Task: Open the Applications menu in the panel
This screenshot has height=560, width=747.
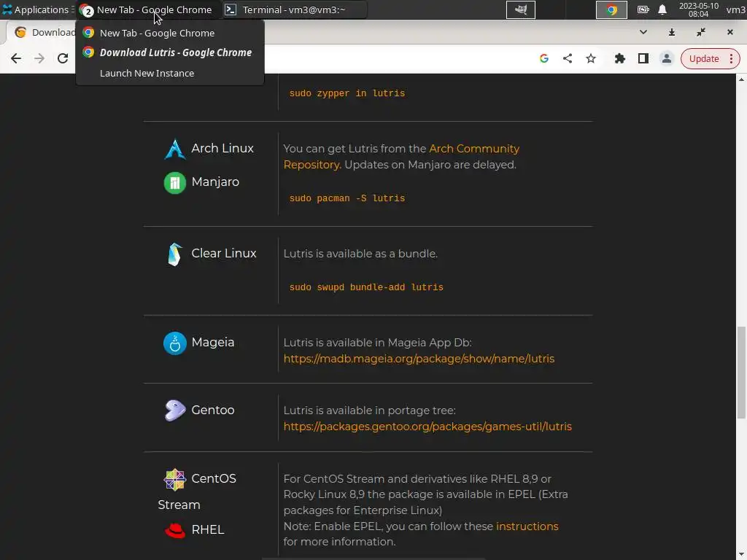Action: [x=37, y=9]
